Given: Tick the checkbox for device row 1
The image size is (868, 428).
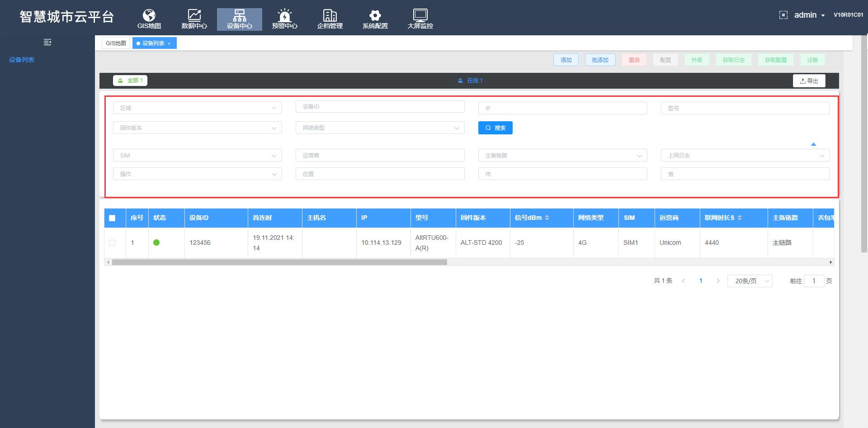Looking at the screenshot, I should [112, 243].
